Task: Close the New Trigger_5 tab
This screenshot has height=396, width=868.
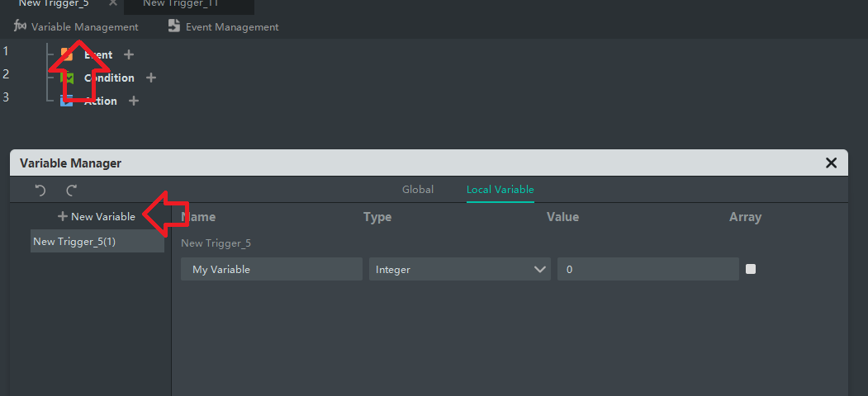Action: 113,3
